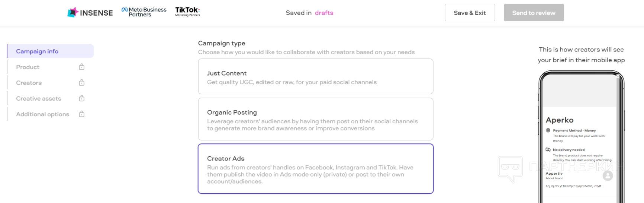Click the Payment Method coin icon
This screenshot has width=644, height=203.
coord(548,130)
